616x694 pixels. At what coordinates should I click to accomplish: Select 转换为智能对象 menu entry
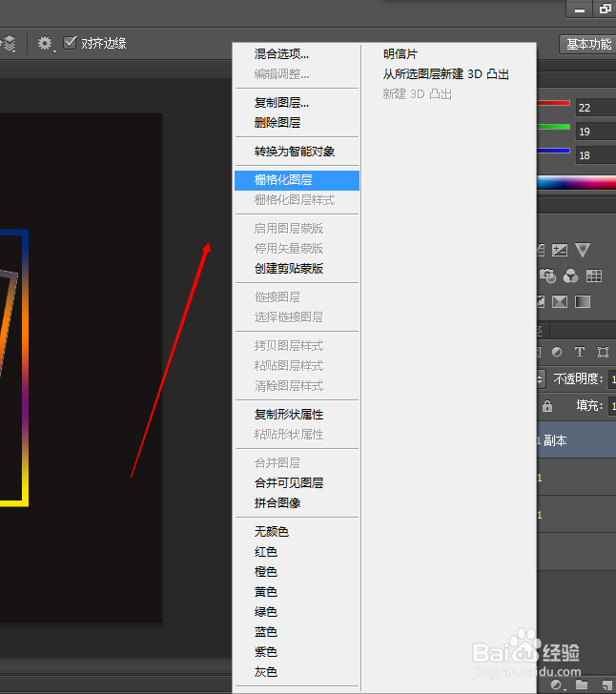[295, 152]
